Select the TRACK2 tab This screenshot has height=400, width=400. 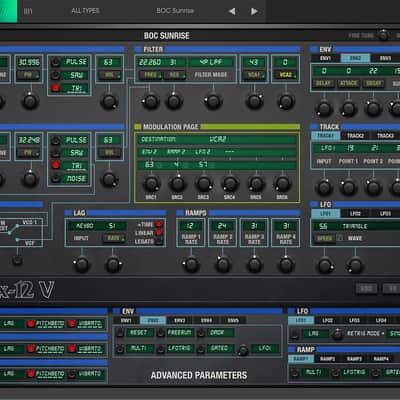355,136
